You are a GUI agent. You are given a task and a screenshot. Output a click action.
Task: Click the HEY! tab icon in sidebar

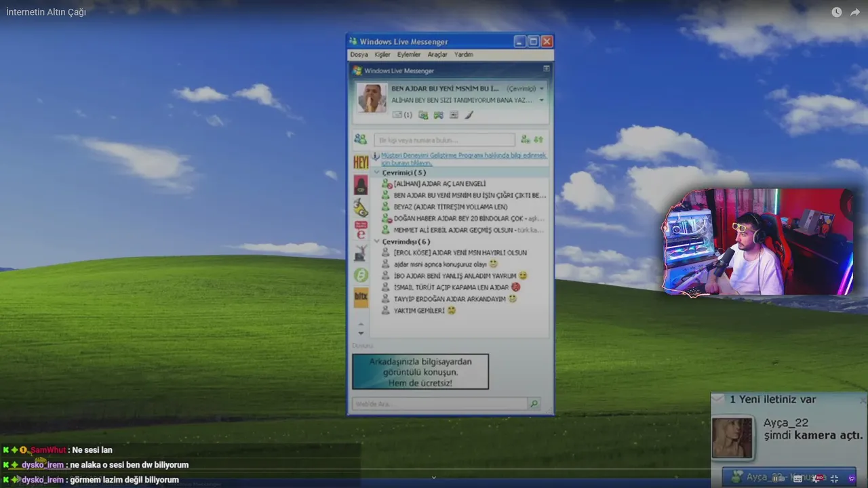(x=361, y=162)
